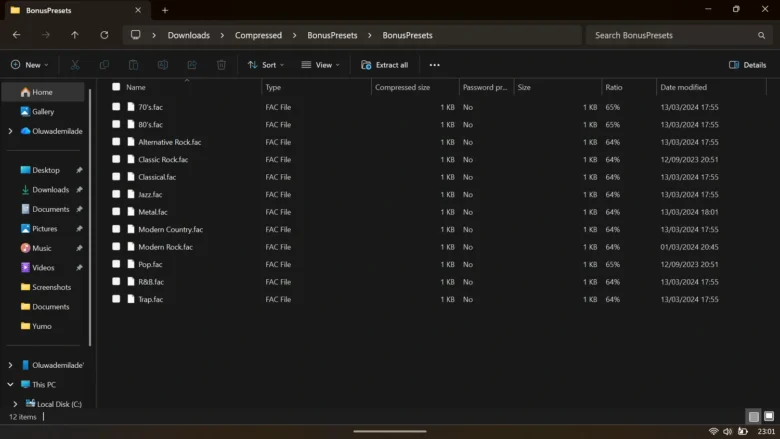Toggle the select-all checkbox in header
The width and height of the screenshot is (780, 439).
[116, 87]
